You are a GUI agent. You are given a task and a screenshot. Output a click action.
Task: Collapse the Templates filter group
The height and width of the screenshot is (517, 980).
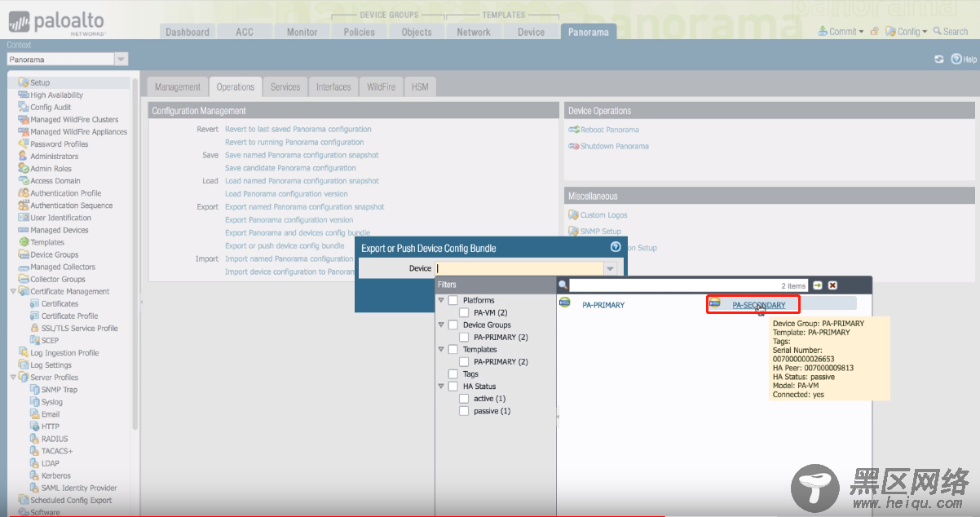[x=441, y=349]
